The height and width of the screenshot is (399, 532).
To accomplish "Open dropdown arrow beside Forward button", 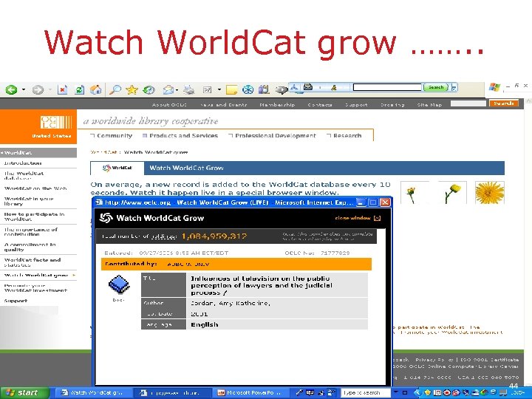I will coord(50,90).
